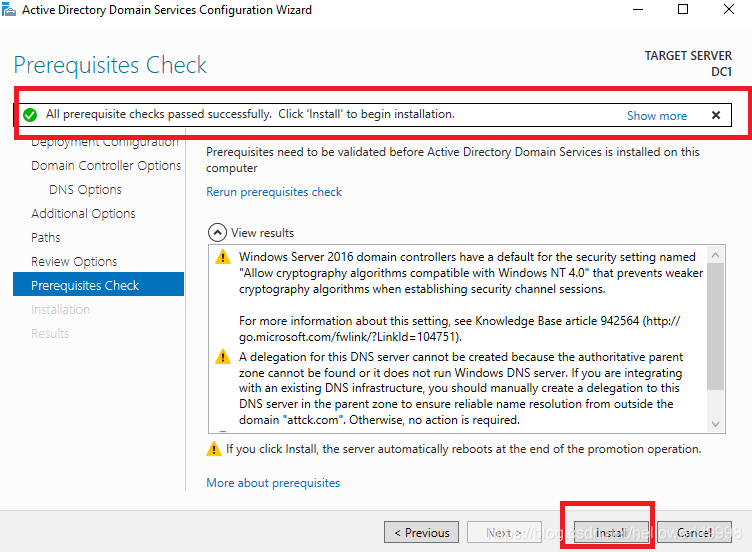The width and height of the screenshot is (752, 552).
Task: Click the 'All prerequisite checks passed successfully' message
Action: [x=250, y=114]
